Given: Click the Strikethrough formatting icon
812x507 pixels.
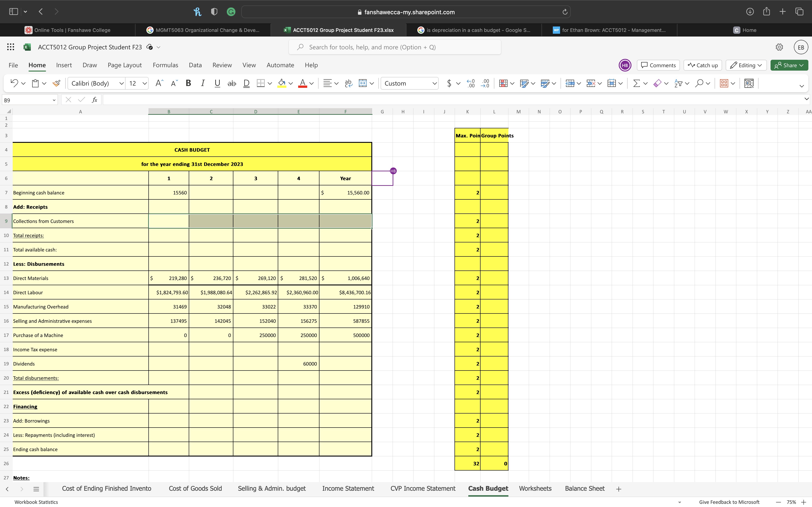Looking at the screenshot, I should pyautogui.click(x=232, y=83).
